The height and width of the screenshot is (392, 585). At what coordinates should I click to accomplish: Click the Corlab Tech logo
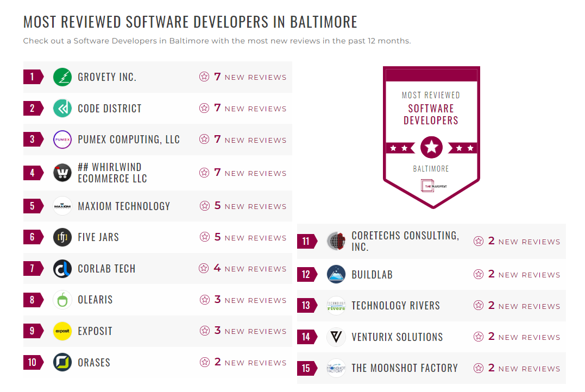tap(62, 268)
